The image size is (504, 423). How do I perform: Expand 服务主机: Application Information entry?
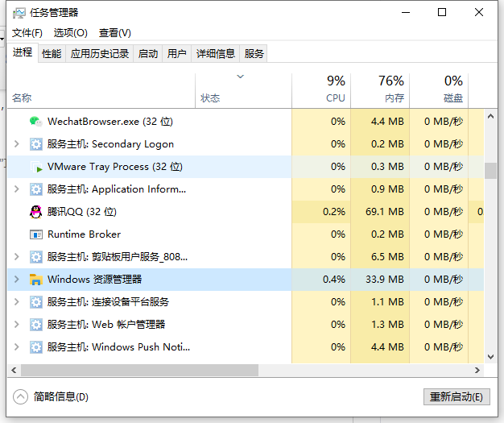[x=16, y=189]
